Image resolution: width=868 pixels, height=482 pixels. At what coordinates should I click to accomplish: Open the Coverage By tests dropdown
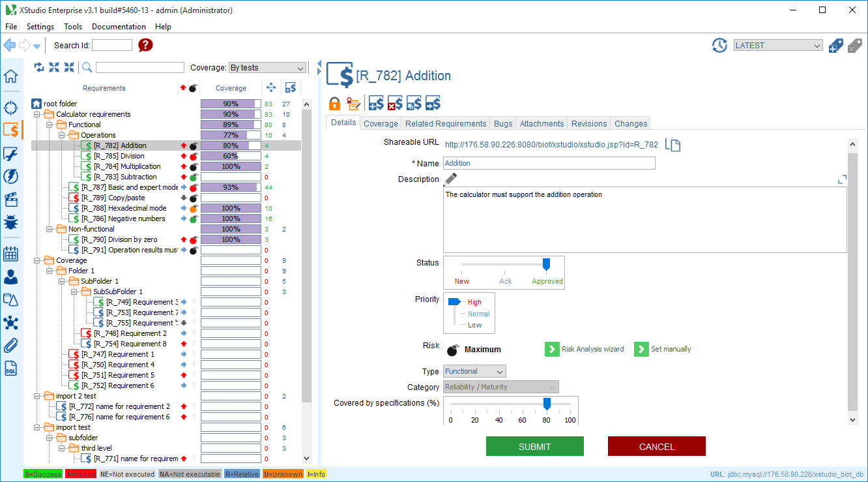267,68
